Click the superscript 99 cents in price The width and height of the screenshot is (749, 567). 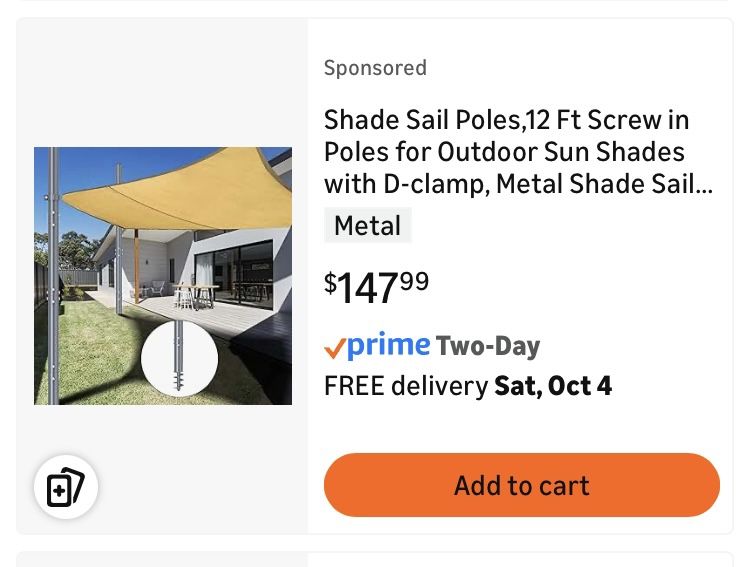click(x=414, y=281)
